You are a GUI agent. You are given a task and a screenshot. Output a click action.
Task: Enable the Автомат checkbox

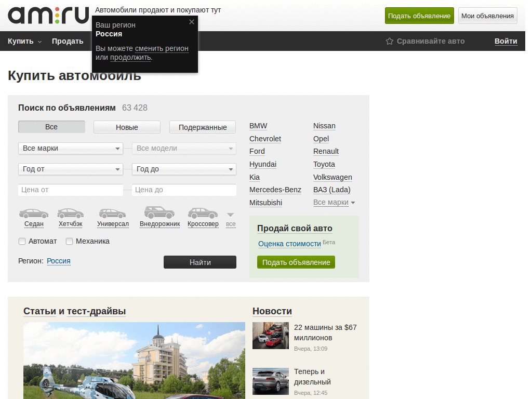pyautogui.click(x=22, y=241)
